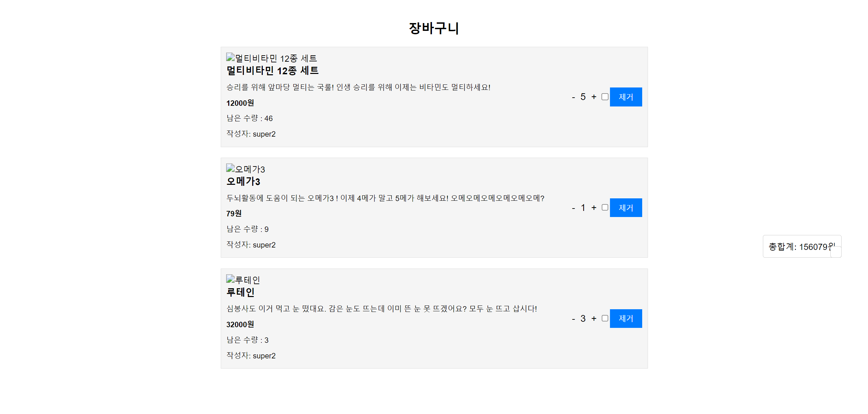868x414 pixels.
Task: Increase the 루테인 quantity with the plus
Action: tap(594, 319)
